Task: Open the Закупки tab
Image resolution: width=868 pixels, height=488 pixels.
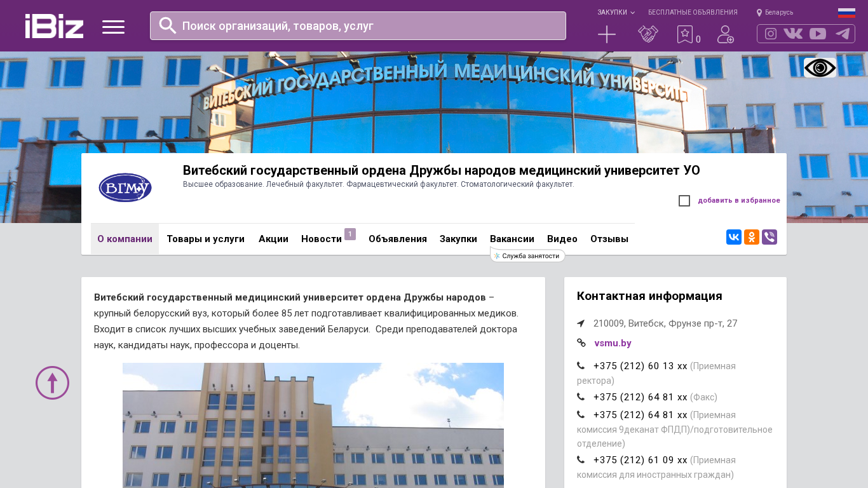Action: tap(458, 239)
